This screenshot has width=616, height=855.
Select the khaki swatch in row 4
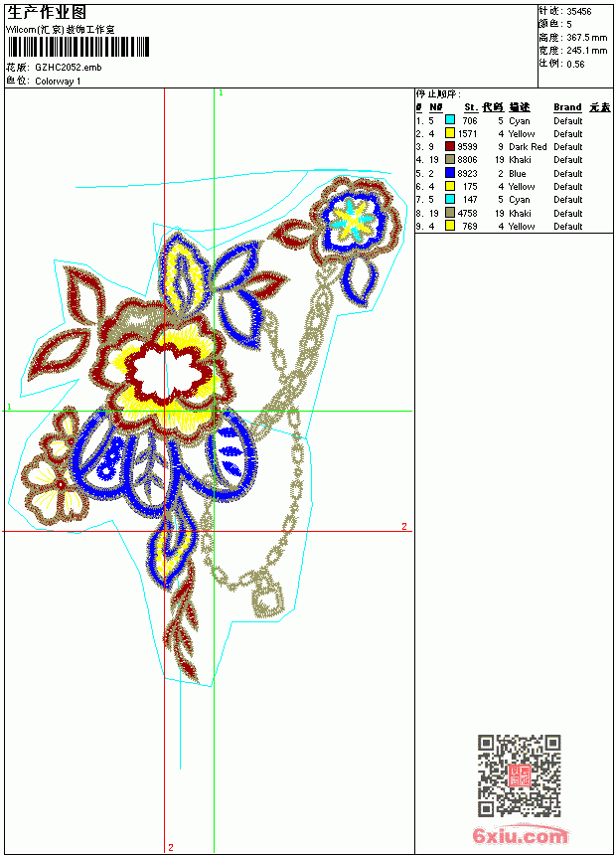[450, 159]
